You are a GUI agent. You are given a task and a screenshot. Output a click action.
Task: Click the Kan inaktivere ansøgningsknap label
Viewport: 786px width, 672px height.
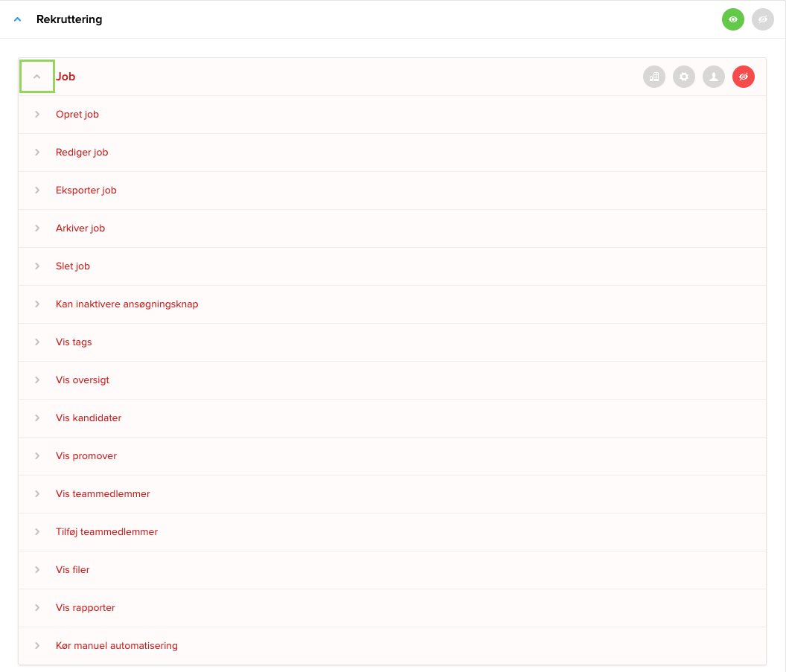[127, 304]
